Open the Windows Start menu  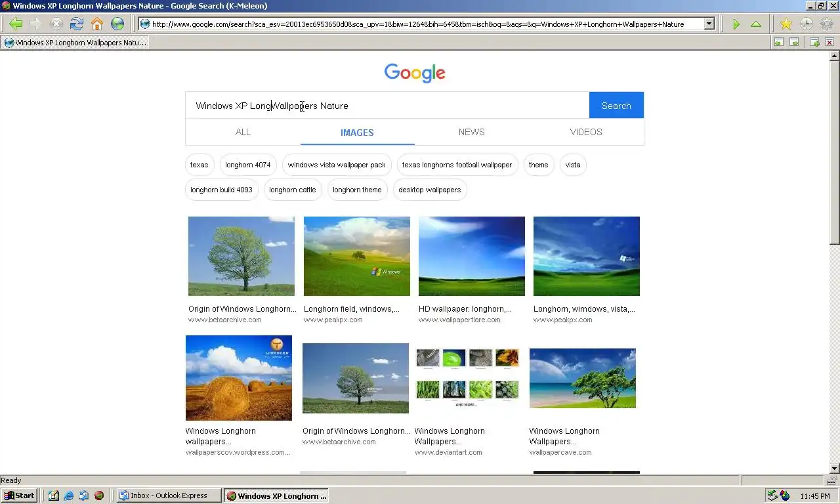point(19,495)
